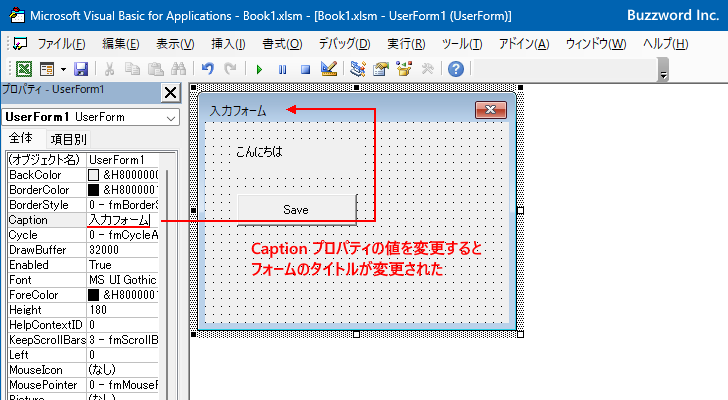The height and width of the screenshot is (400, 728).
Task: Select the Enabled property value True
Action: 123,265
